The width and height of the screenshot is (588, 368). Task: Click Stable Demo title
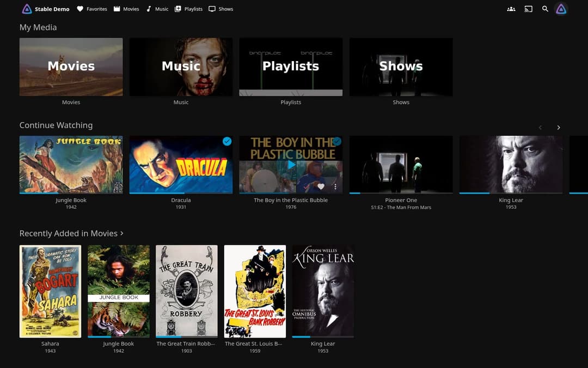(x=52, y=9)
